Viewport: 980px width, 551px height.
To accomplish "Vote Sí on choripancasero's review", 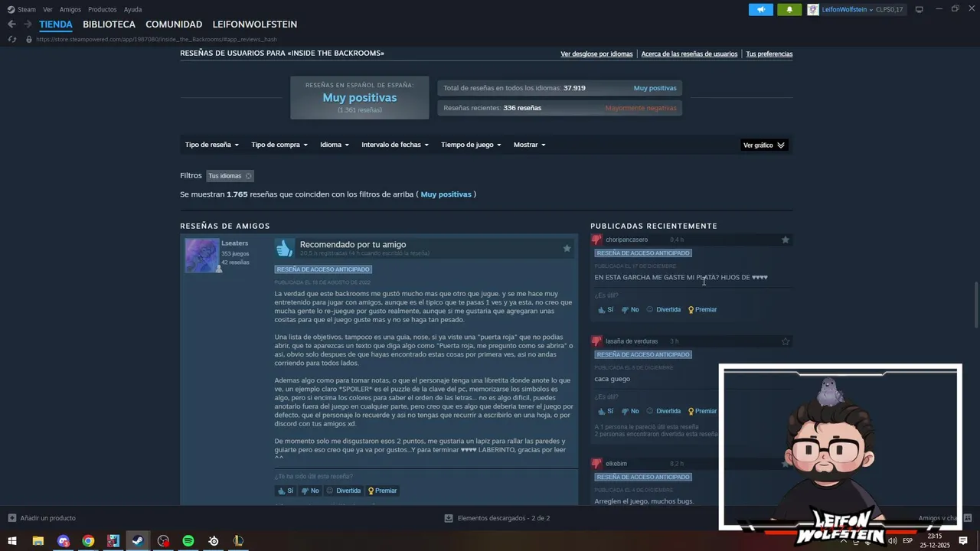I will point(606,309).
